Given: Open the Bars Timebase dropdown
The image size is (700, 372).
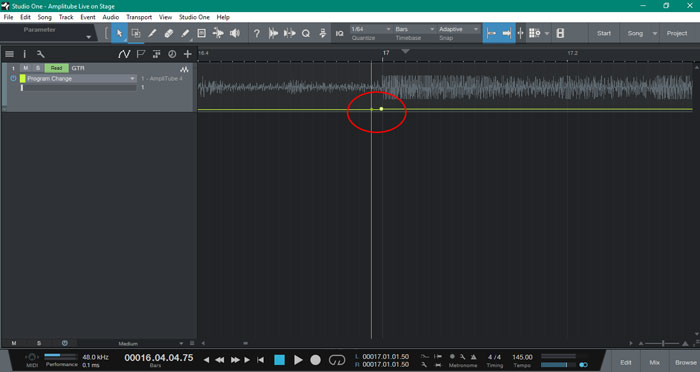Looking at the screenshot, I should (x=414, y=29).
